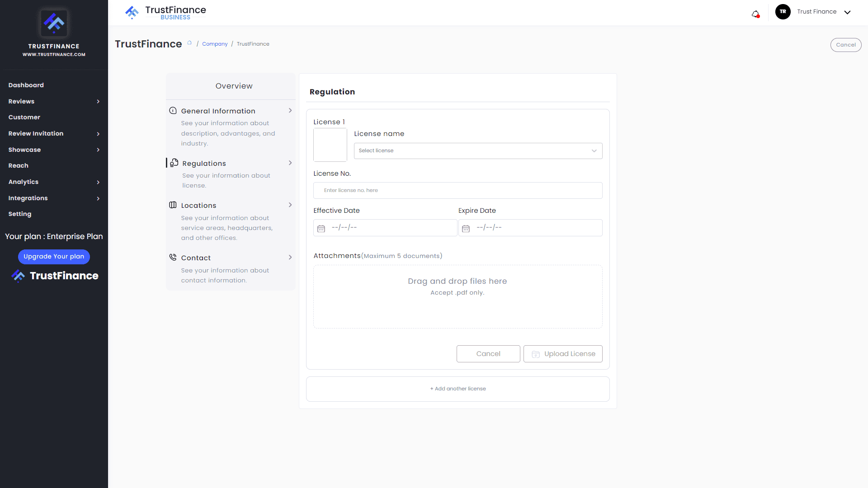Expand the Reviews sidebar submenu
868x488 pixels.
pos(98,102)
